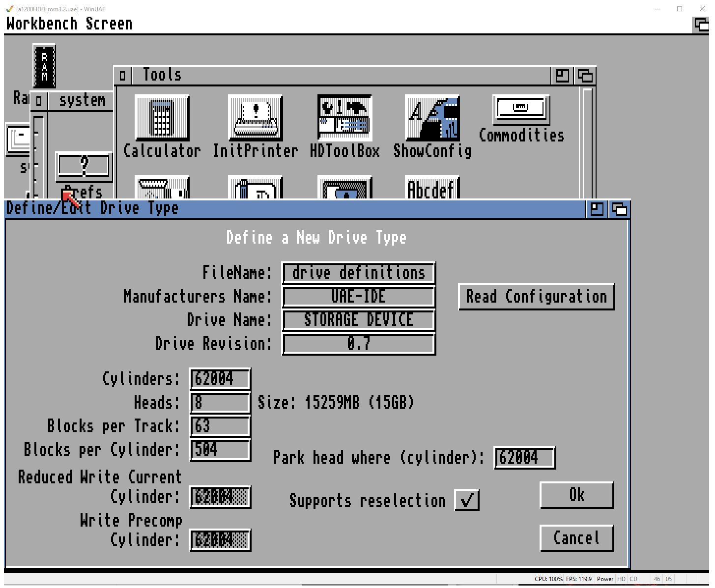Close the Tools window with its close gadget
Viewport: 715px width, 588px height.
click(122, 76)
